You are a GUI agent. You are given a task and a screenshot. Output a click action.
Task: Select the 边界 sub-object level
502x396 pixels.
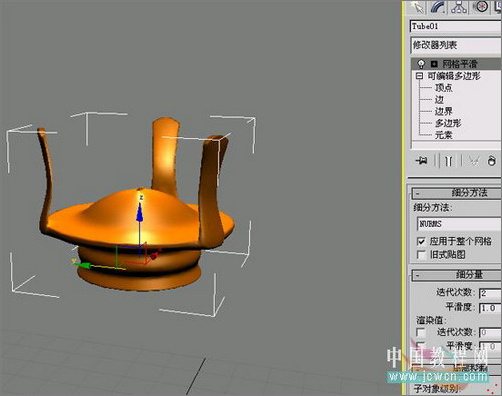[x=444, y=111]
